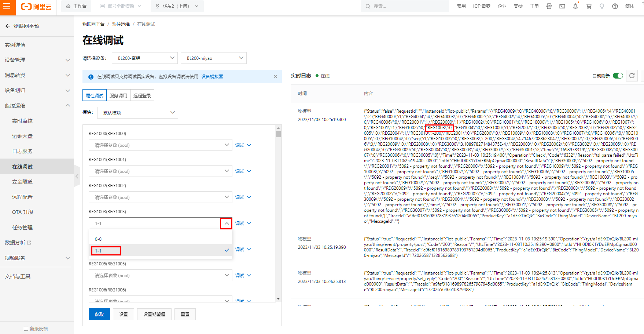644x334 pixels.
Task: Click the property list scrollbar thumb
Action: pyautogui.click(x=278, y=134)
